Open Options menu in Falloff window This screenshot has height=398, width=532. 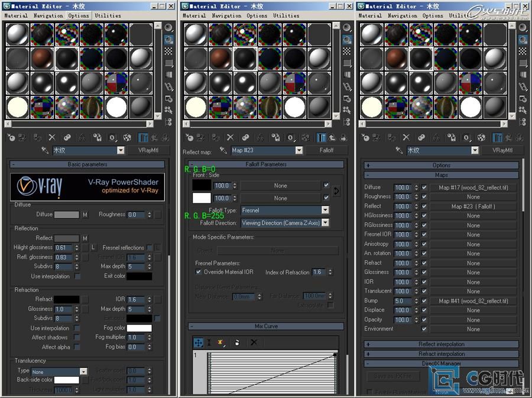pyautogui.click(x=257, y=15)
